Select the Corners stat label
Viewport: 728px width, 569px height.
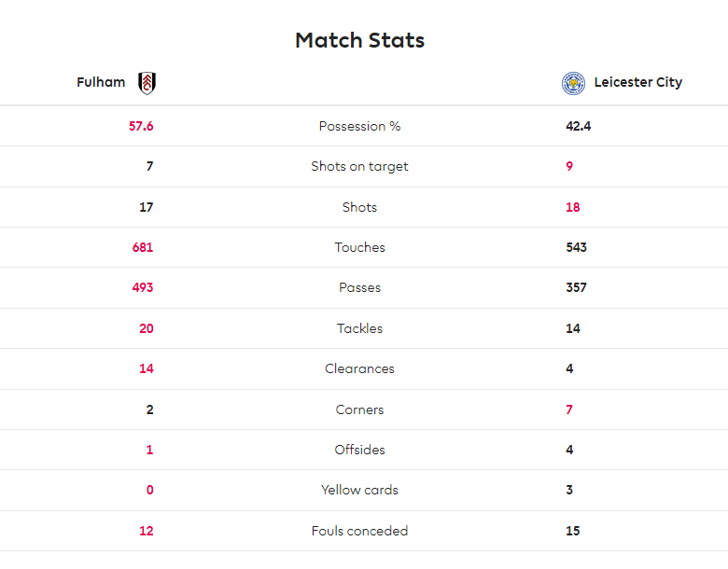coord(360,409)
